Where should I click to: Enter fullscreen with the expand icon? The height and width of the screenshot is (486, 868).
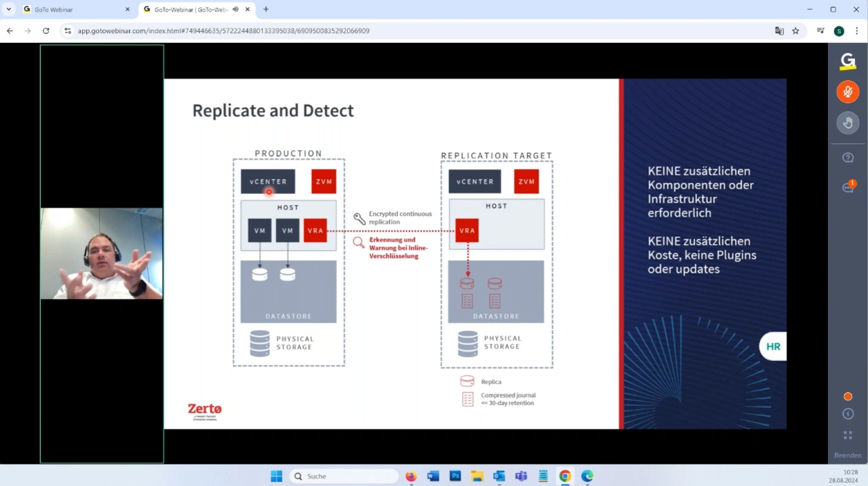[848, 435]
